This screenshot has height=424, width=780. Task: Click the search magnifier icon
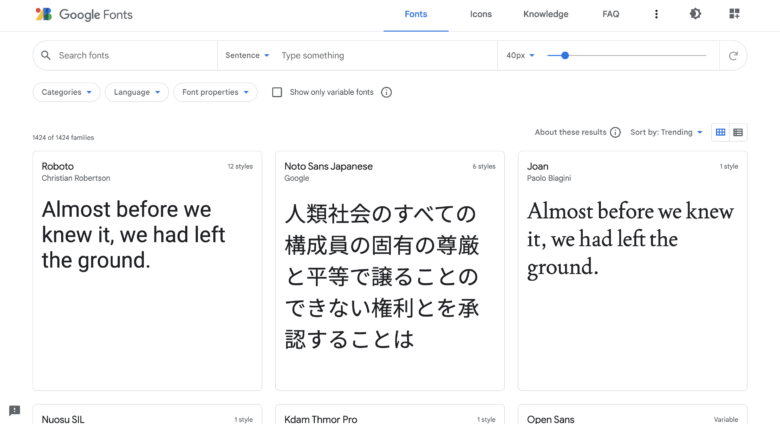coord(46,55)
